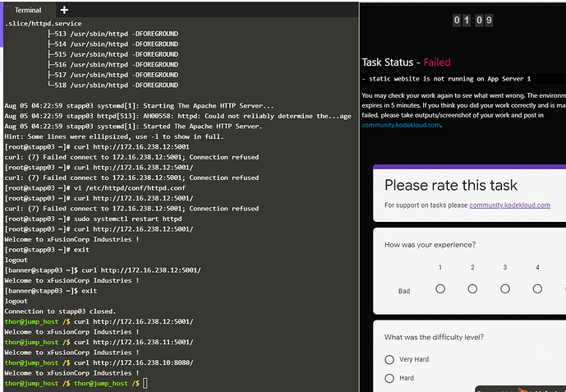Switch to the Terminal tab
This screenshot has height=392, width=566.
[x=28, y=10]
